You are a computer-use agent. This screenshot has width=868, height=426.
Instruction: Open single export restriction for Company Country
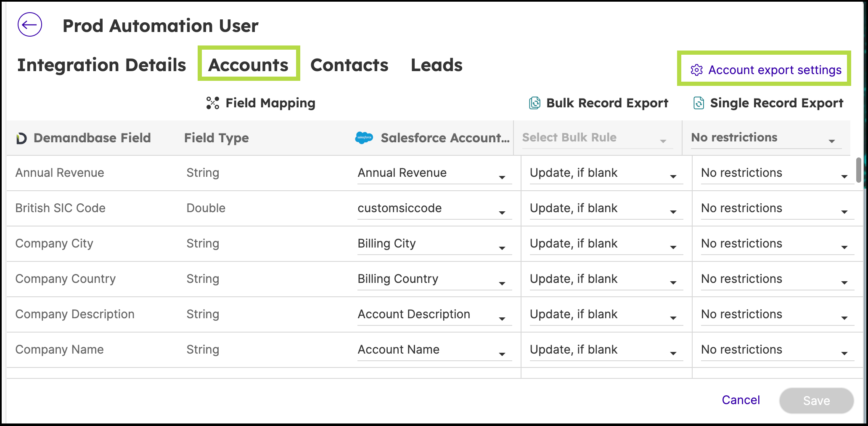point(777,280)
